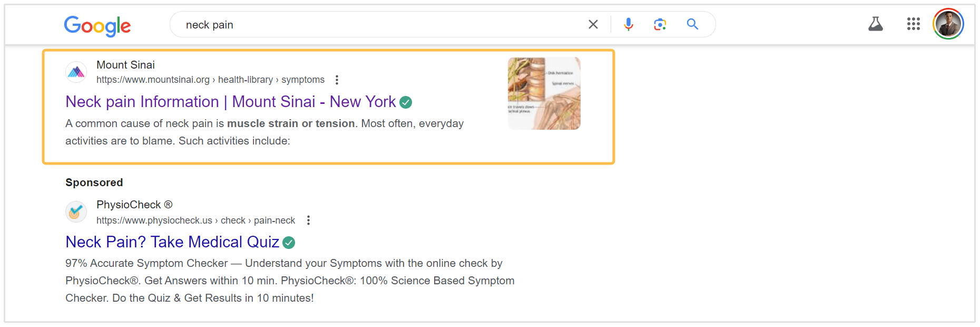Open Neck Pain? Take Medical Quiz link
980x327 pixels.
pyautogui.click(x=172, y=242)
